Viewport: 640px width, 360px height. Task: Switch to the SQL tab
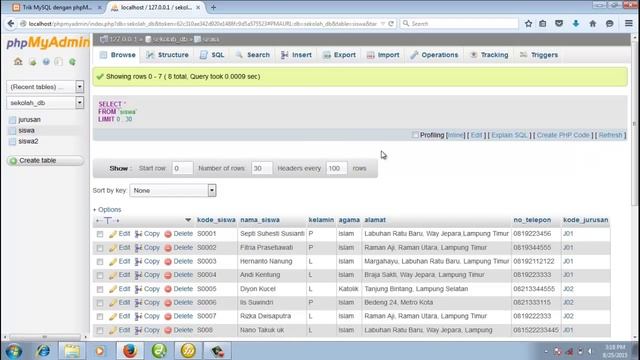[212, 55]
